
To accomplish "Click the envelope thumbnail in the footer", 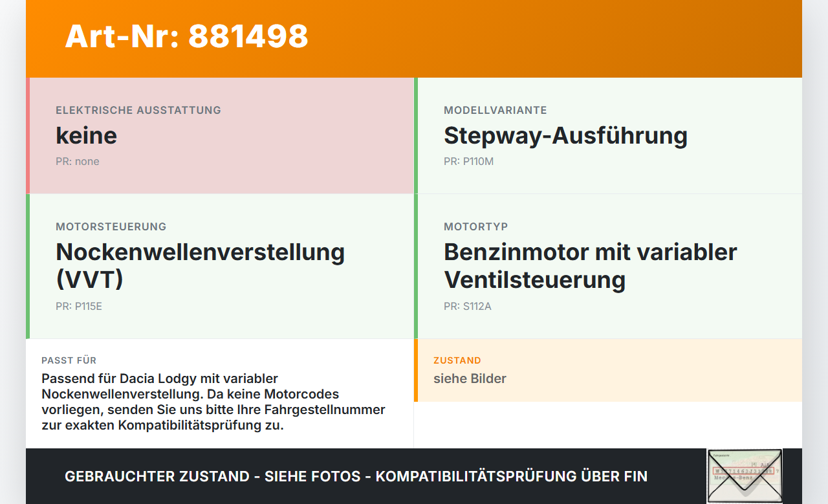I will pos(745,476).
